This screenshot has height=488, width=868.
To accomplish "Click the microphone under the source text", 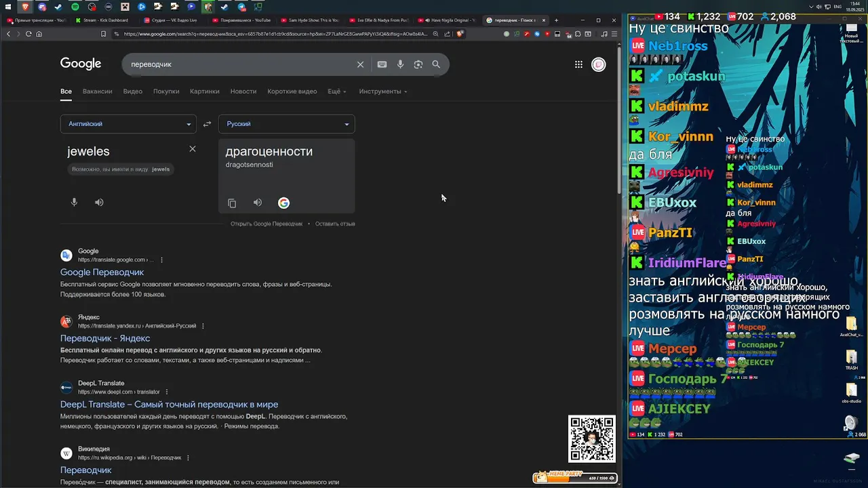I will click(x=75, y=202).
